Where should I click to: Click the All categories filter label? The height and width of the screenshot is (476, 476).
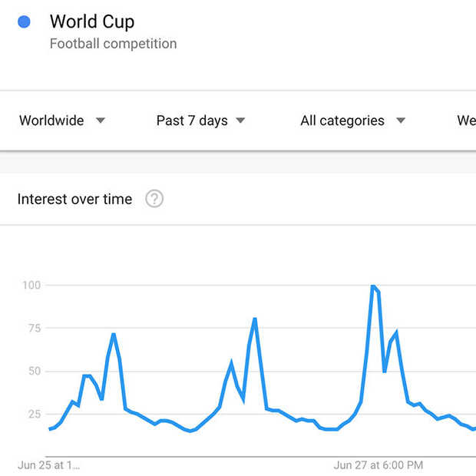pos(342,121)
